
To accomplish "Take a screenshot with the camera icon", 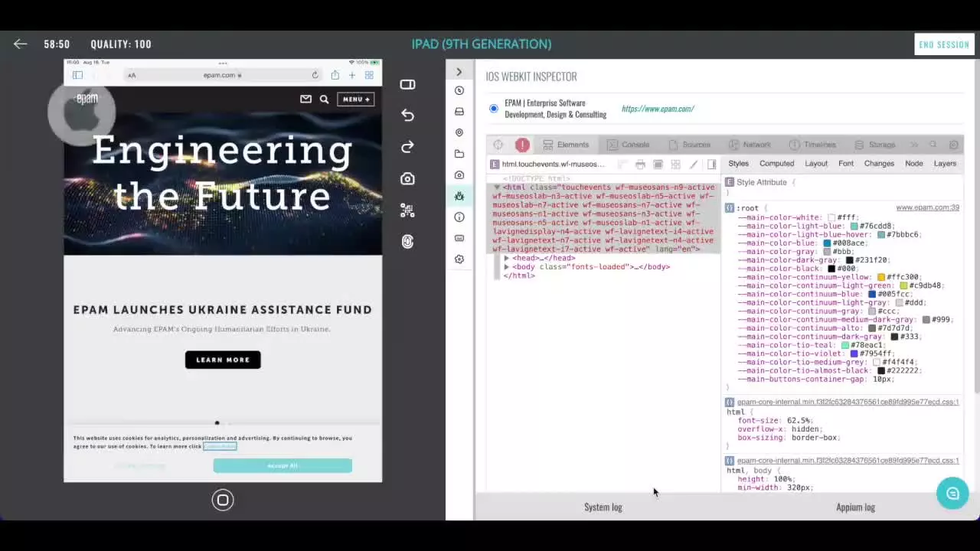I will point(407,179).
